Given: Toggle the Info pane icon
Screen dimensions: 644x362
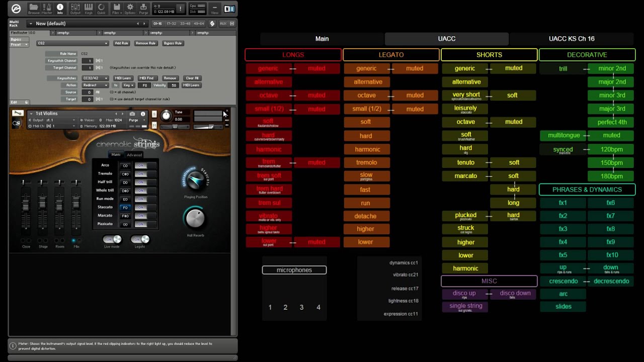Looking at the screenshot, I should point(60,8).
